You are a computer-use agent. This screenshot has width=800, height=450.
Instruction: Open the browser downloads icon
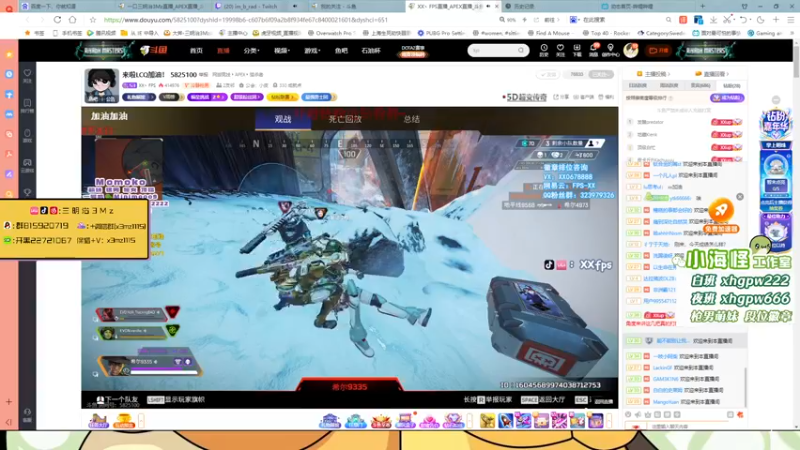[x=713, y=20]
